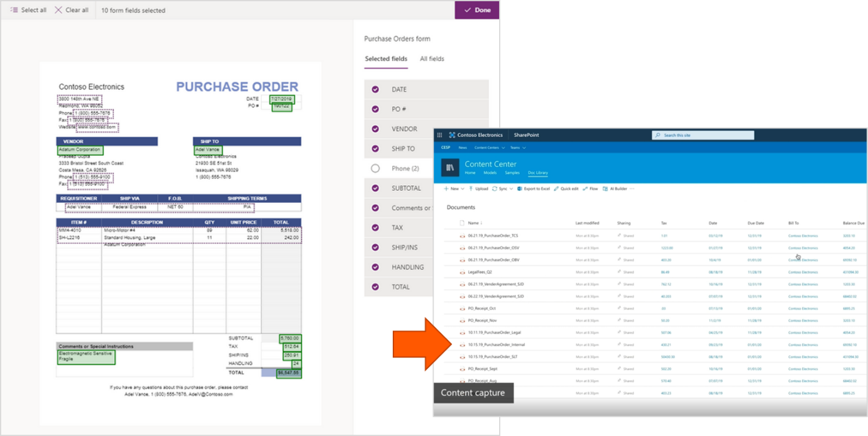Click Quick edit pencil command

[566, 188]
